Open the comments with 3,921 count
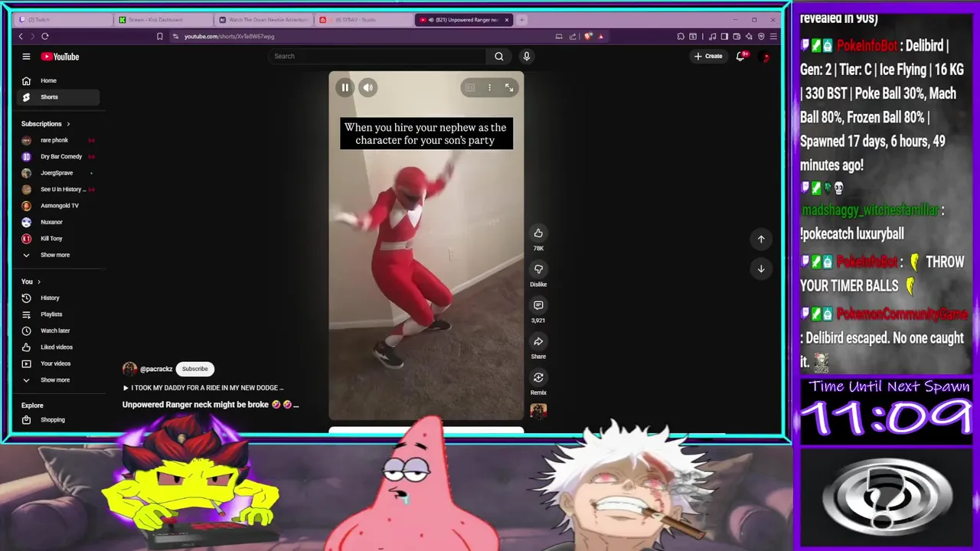Image resolution: width=980 pixels, height=551 pixels. click(x=538, y=305)
